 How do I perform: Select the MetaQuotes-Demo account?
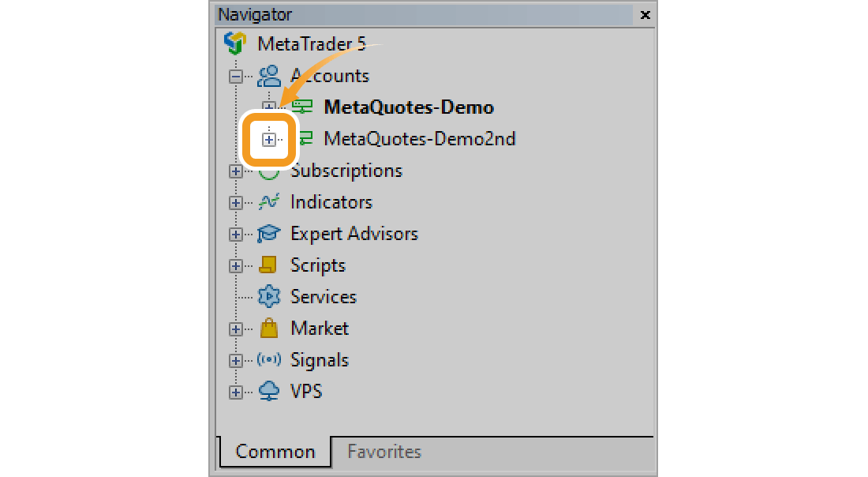(x=408, y=107)
